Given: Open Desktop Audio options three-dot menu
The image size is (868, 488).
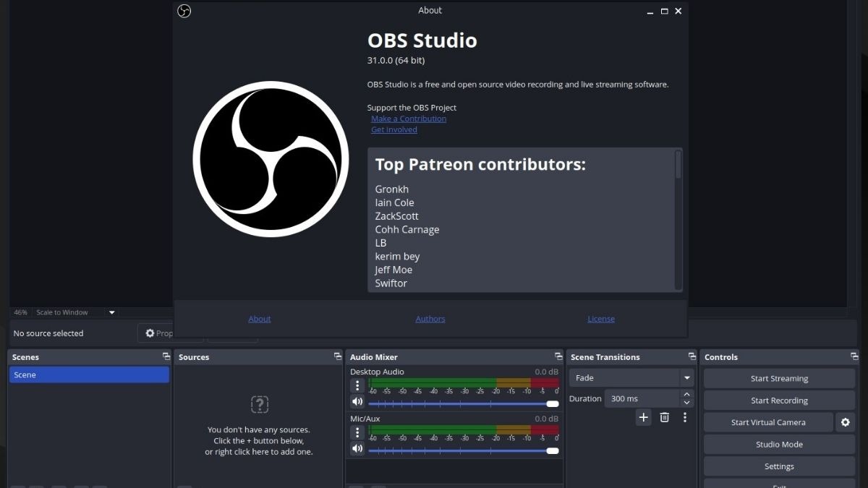Looking at the screenshot, I should [x=357, y=386].
